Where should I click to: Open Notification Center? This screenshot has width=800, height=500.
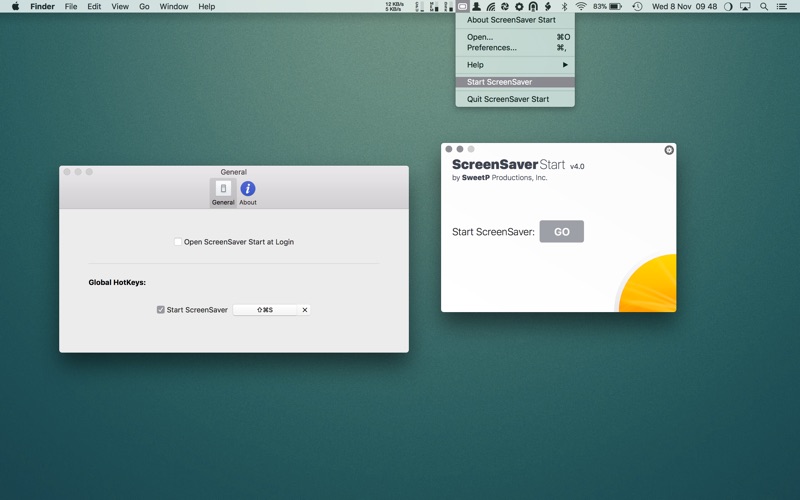point(782,7)
